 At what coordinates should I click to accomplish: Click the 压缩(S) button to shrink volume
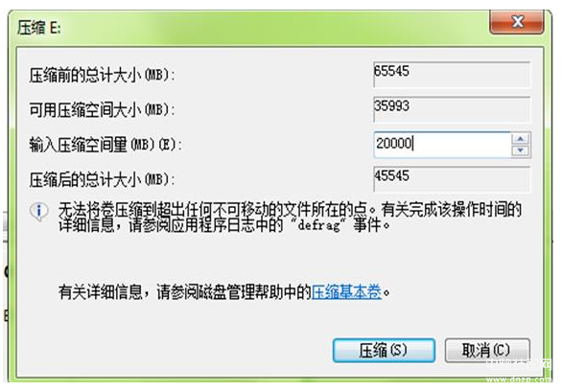(x=384, y=350)
